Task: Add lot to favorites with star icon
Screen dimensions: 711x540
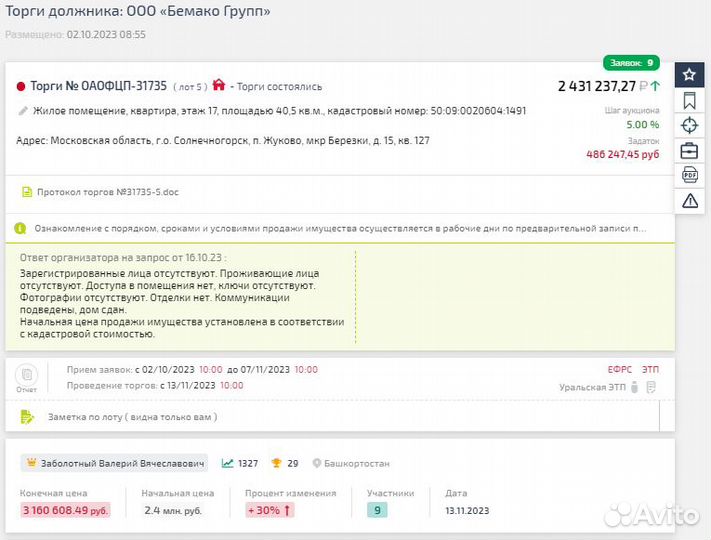Action: pos(689,75)
